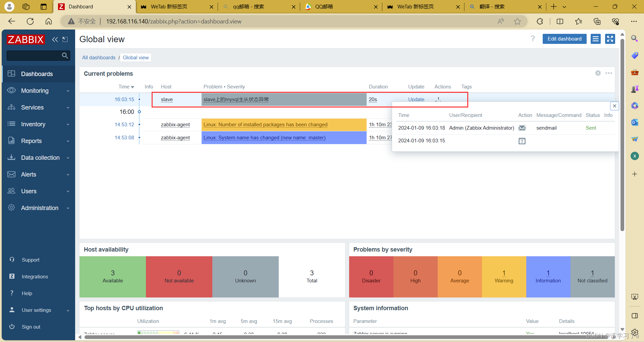The image size is (644, 342).
Task: Click Update link for slave problem
Action: tap(416, 99)
